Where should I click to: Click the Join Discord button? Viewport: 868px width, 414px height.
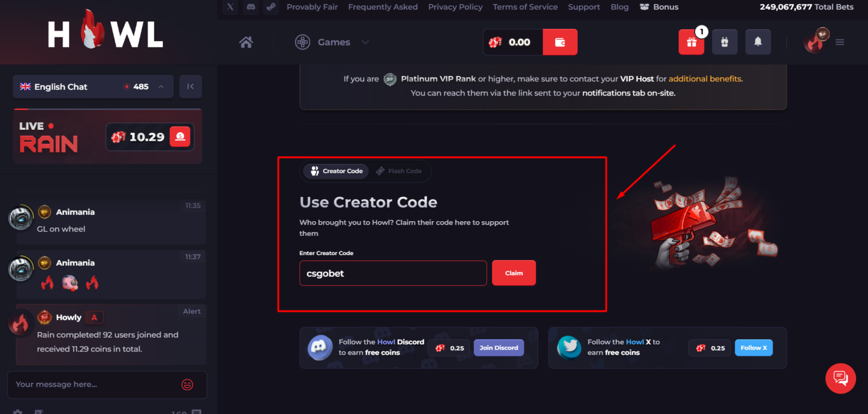pos(498,348)
